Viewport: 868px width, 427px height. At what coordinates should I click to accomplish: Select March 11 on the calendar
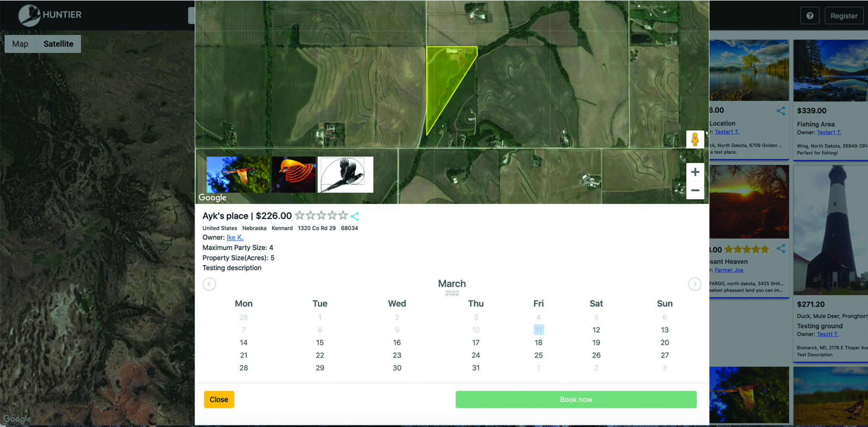point(538,330)
